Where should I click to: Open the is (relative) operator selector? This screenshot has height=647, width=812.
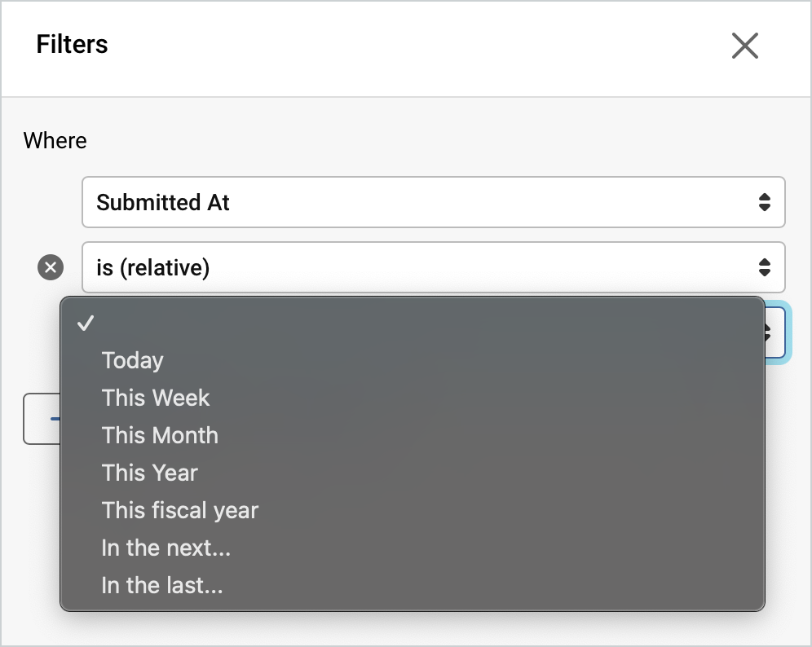pyautogui.click(x=433, y=267)
